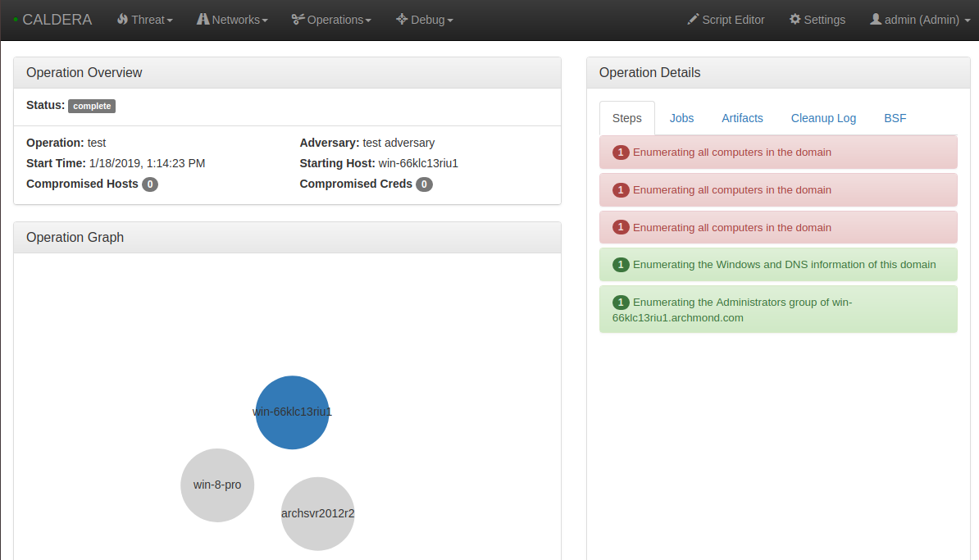Viewport: 979px width, 560px height.
Task: Click the Operations wrench icon
Action: point(297,20)
